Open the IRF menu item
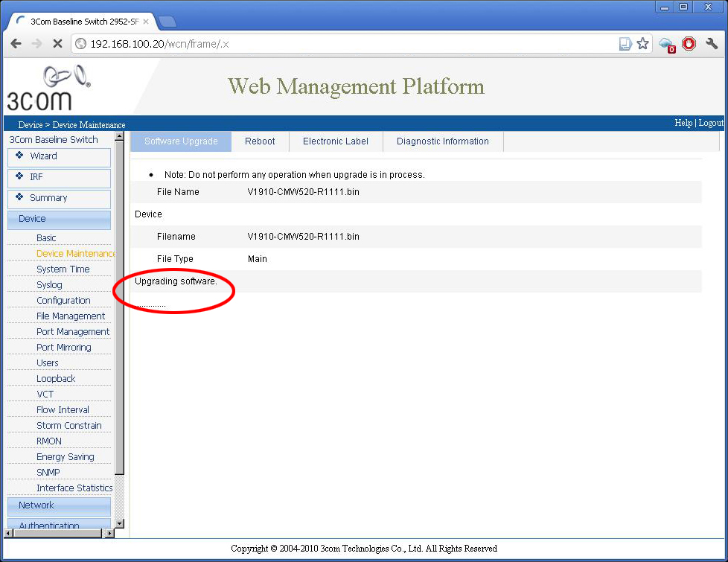 point(60,177)
